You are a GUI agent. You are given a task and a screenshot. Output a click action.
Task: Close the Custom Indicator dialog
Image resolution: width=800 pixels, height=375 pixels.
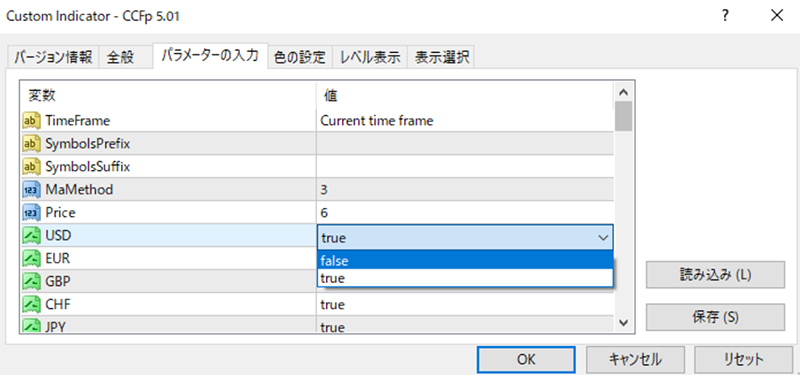coord(777,16)
